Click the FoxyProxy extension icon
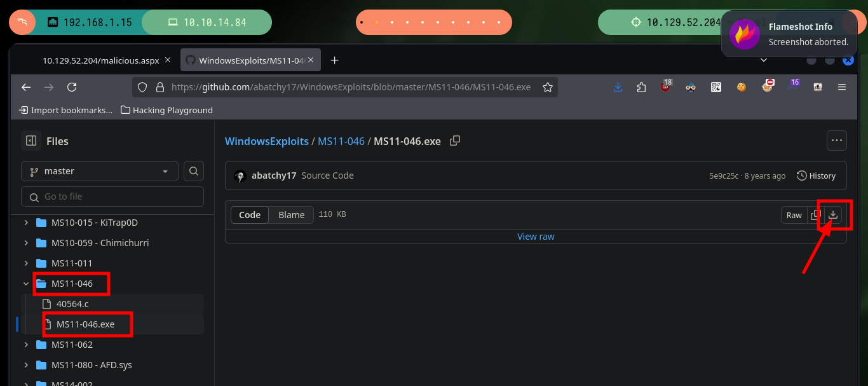This screenshot has height=386, width=868. coord(769,86)
